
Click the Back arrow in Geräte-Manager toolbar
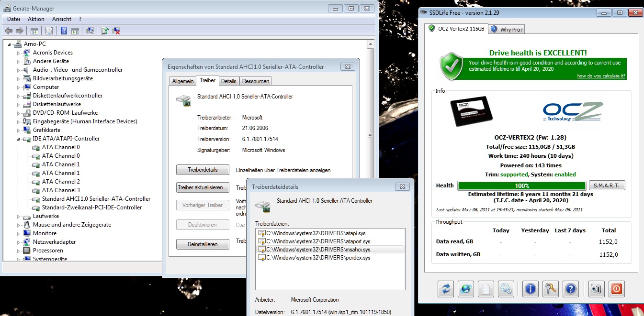click(x=8, y=31)
